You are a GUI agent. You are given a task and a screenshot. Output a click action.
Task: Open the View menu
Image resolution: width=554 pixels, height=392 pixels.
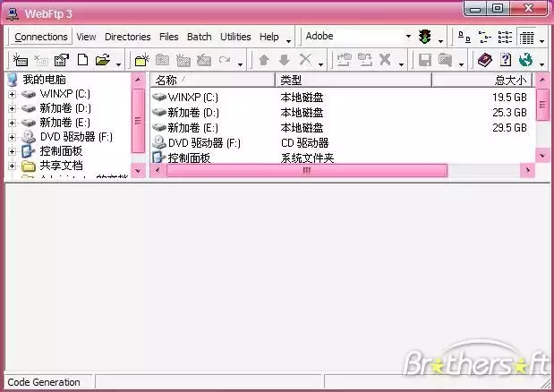86,37
